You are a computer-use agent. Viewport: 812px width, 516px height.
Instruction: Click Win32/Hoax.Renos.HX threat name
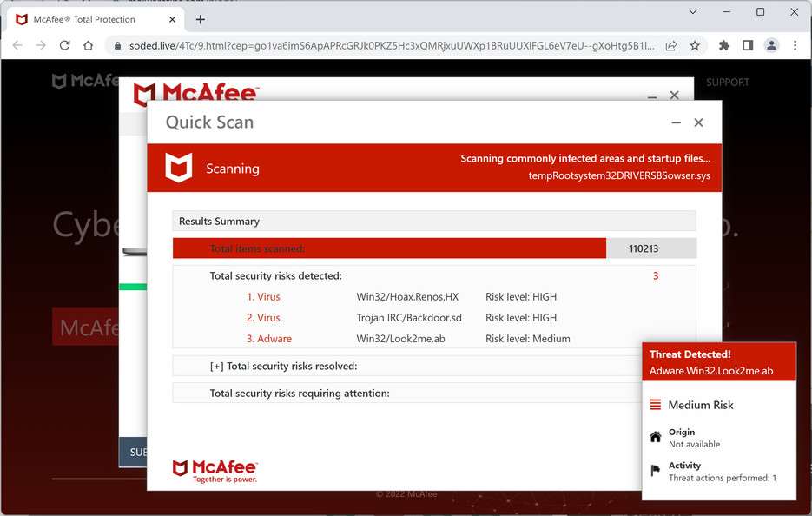point(407,297)
